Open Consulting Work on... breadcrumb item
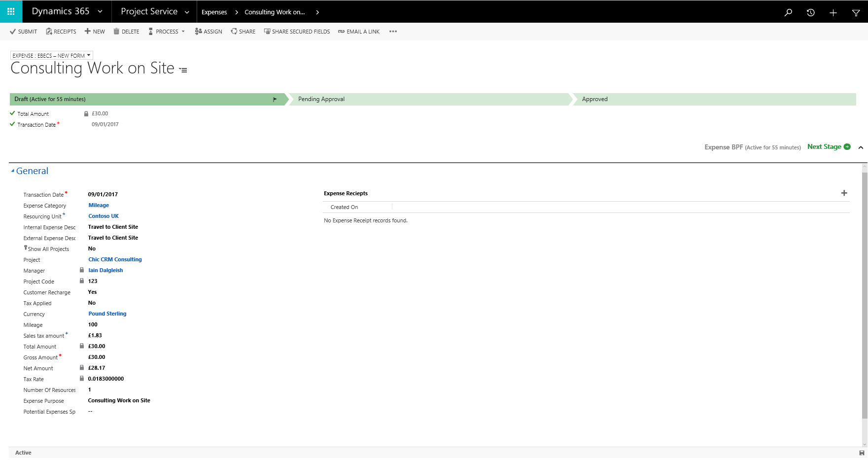Screen dimensions: 868x460 click(x=275, y=12)
